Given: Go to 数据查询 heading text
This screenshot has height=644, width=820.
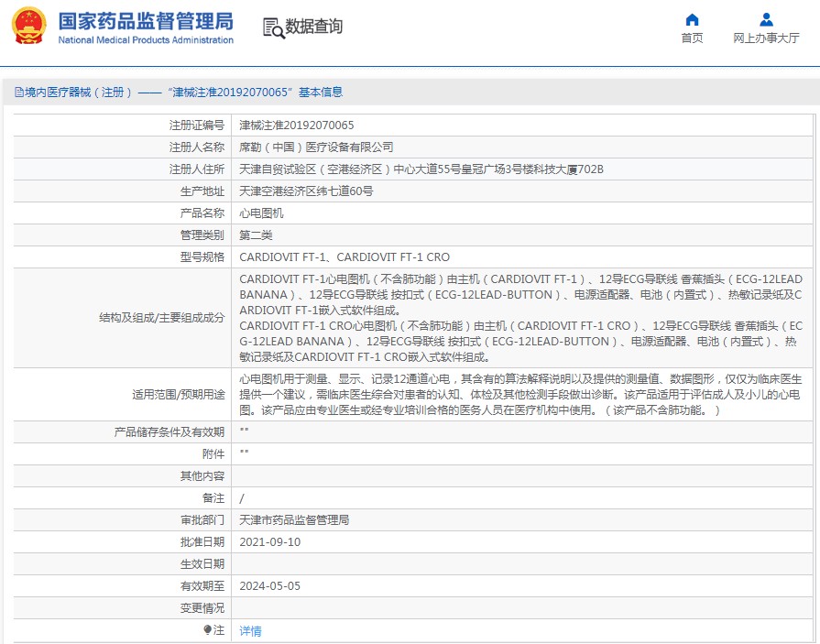Looking at the screenshot, I should [x=313, y=27].
